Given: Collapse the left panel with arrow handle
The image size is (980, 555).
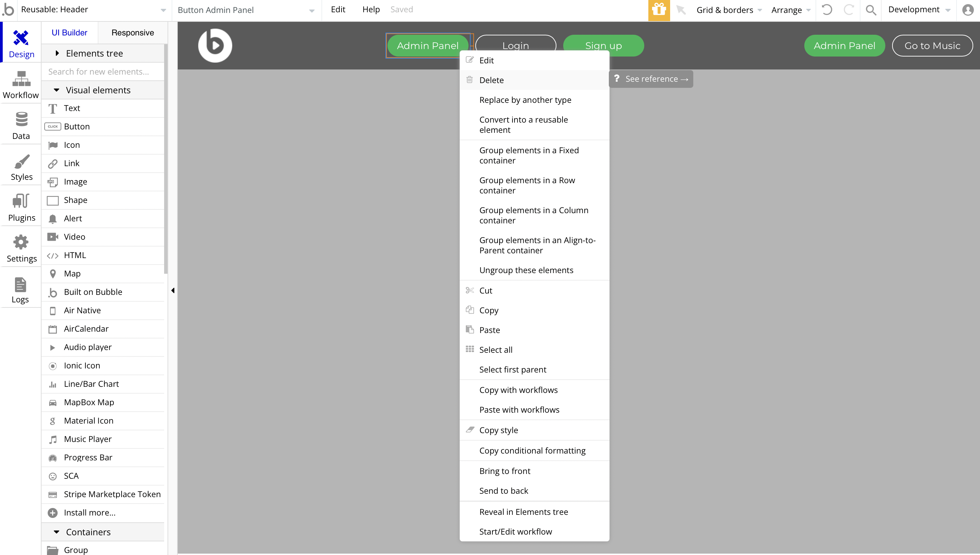Looking at the screenshot, I should coord(173,290).
